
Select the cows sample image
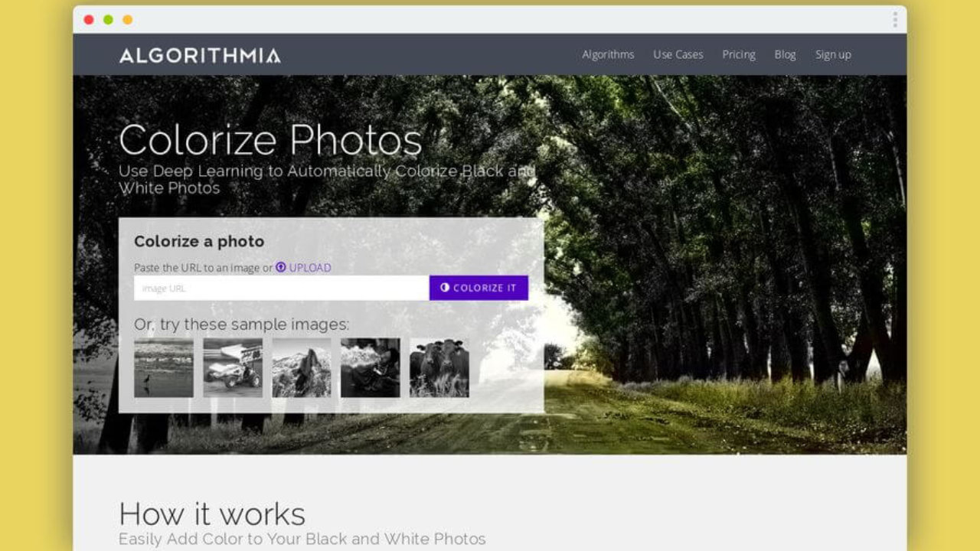439,367
